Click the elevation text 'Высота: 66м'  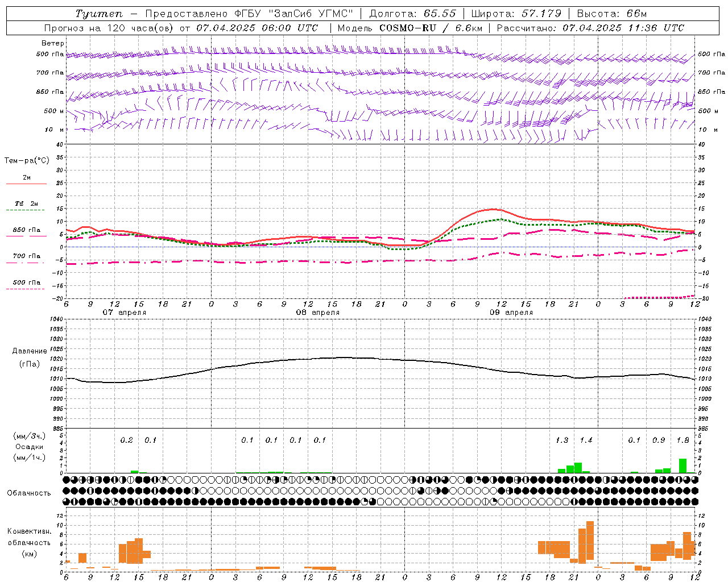click(x=612, y=14)
